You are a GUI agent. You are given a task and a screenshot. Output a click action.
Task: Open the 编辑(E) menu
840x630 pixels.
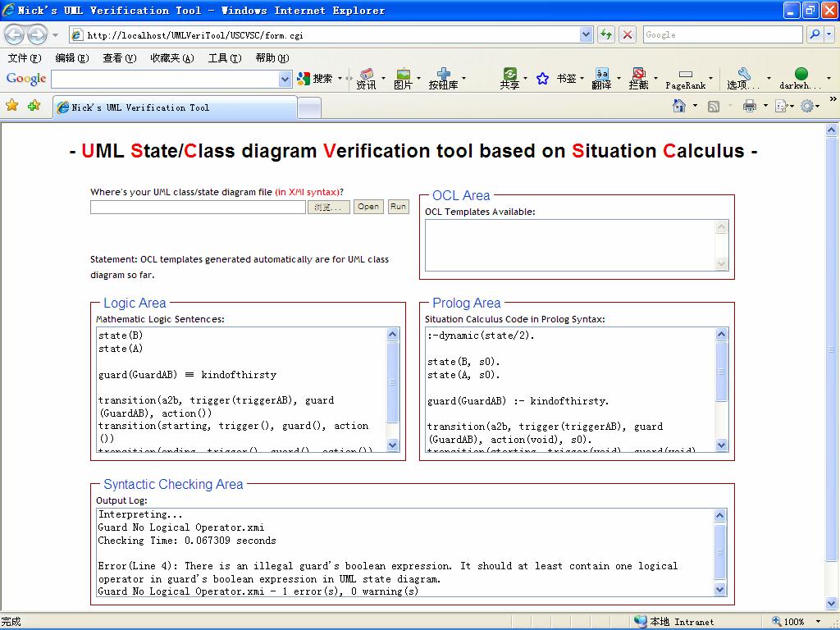(72, 58)
